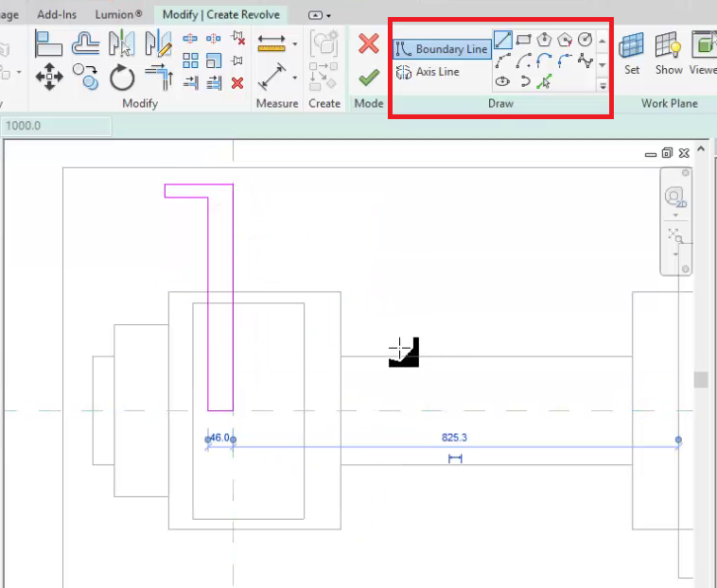Expand the zoom options dropdown in navigation bar
Image resolution: width=717 pixels, height=588 pixels.
click(675, 254)
